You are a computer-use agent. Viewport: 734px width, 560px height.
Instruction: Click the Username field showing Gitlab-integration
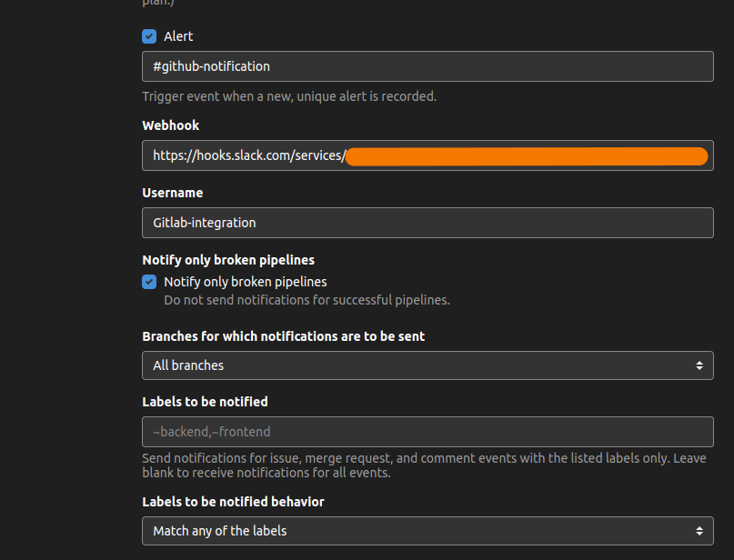tap(427, 223)
